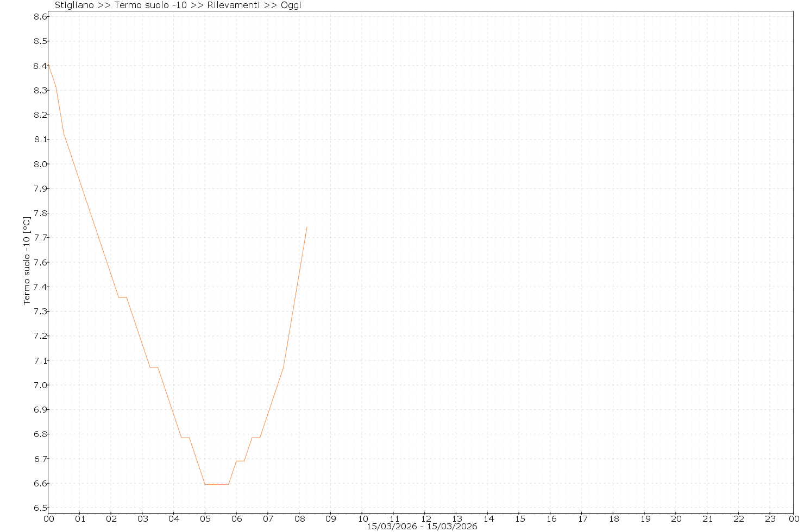This screenshot has width=804, height=532.
Task: Click the 15 hour tick label
Action: (x=519, y=519)
